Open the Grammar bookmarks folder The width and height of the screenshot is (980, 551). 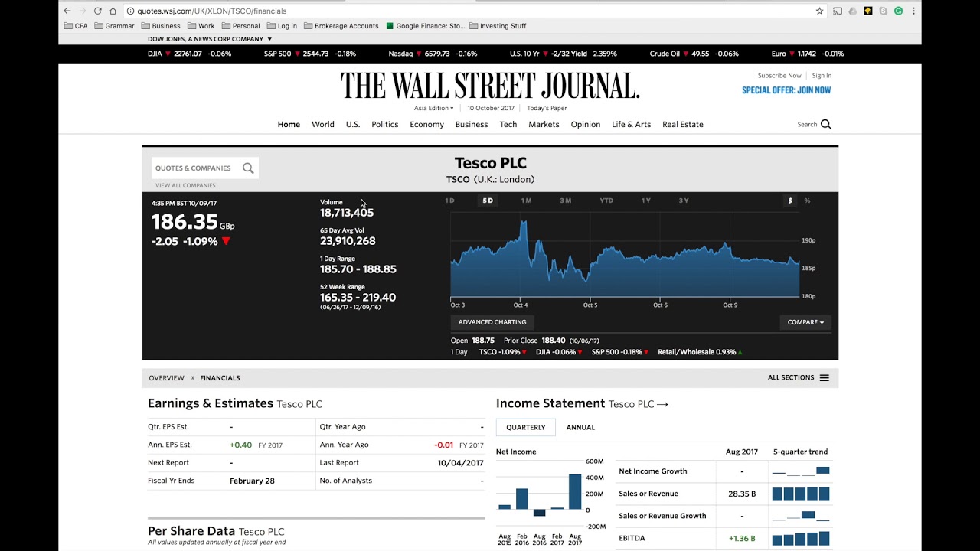(114, 26)
